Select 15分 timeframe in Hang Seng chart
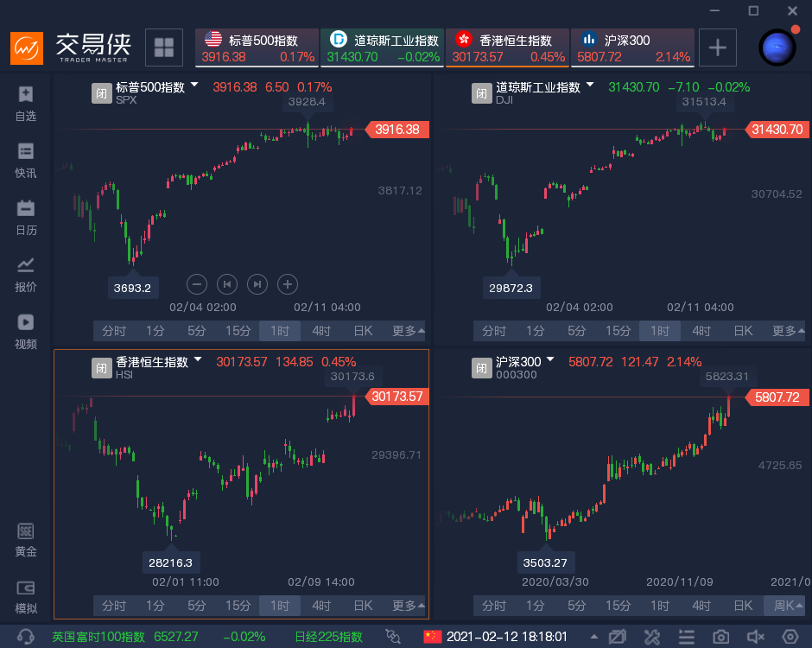 click(x=238, y=606)
